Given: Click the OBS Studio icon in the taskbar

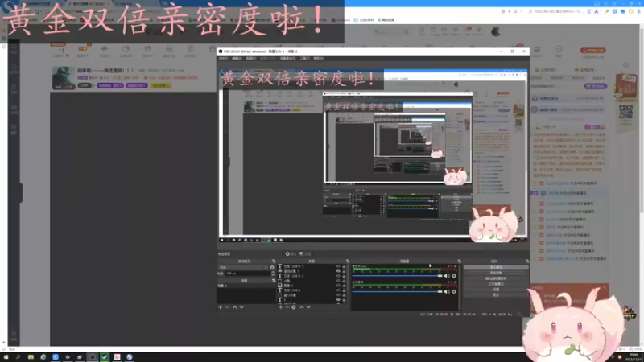Looking at the screenshot, I should (x=93, y=357).
